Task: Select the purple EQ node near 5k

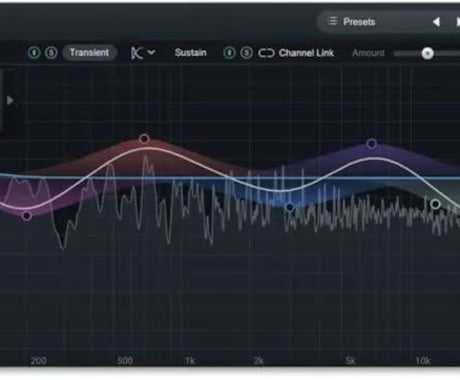Action: [x=372, y=144]
